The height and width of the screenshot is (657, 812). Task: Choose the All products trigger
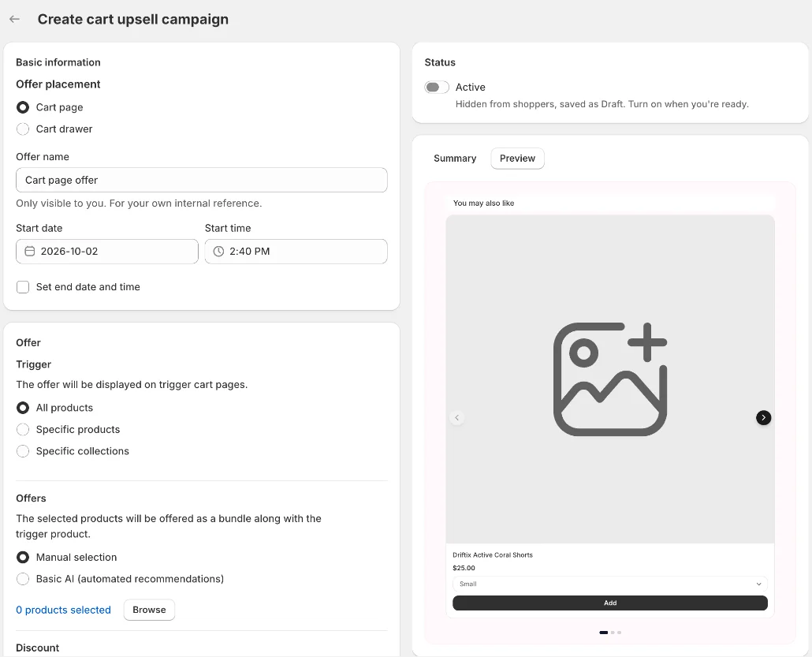point(23,408)
